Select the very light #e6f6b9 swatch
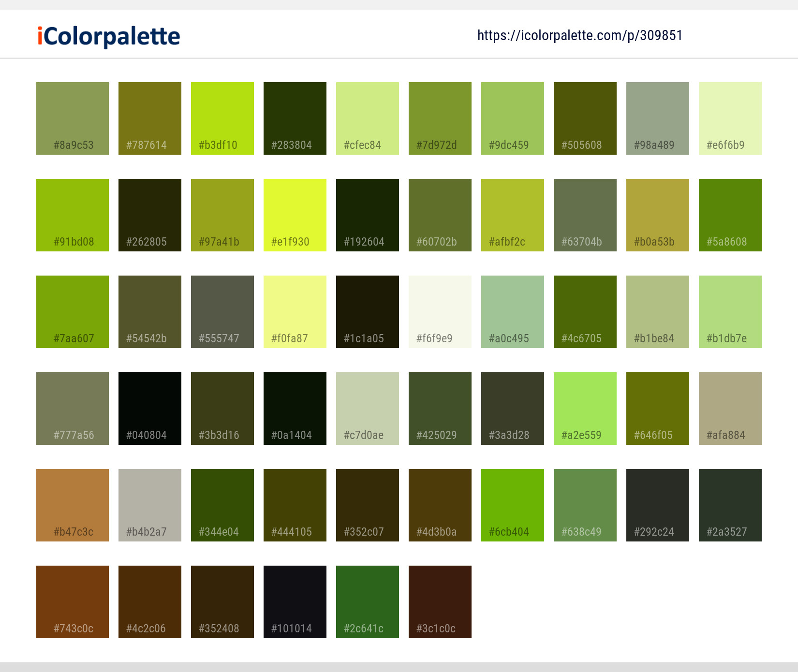This screenshot has width=798, height=672. click(730, 118)
